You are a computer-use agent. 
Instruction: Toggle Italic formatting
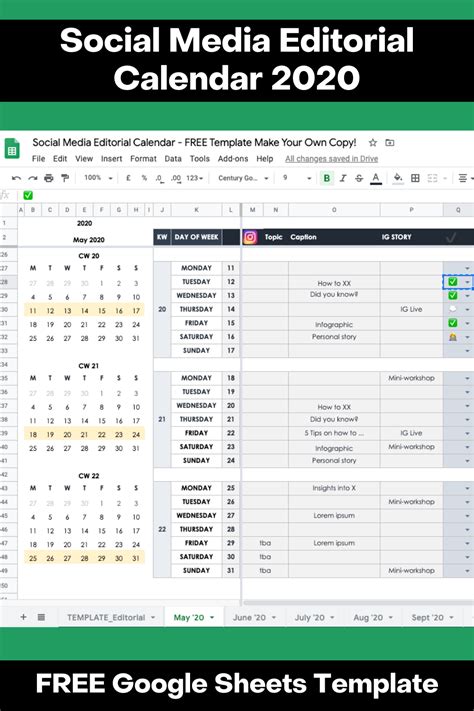tap(343, 178)
